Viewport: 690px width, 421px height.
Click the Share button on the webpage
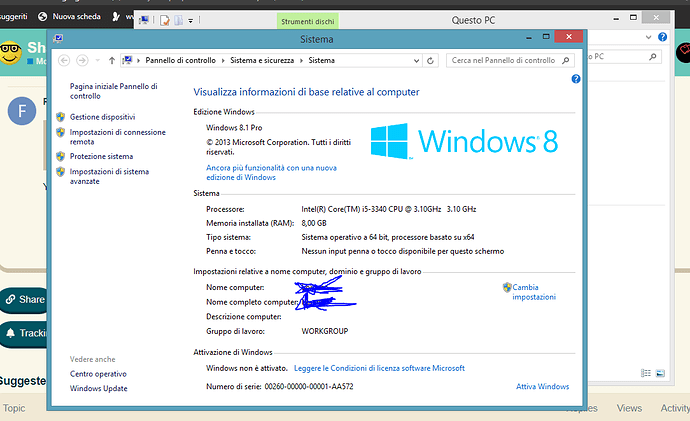click(x=25, y=300)
